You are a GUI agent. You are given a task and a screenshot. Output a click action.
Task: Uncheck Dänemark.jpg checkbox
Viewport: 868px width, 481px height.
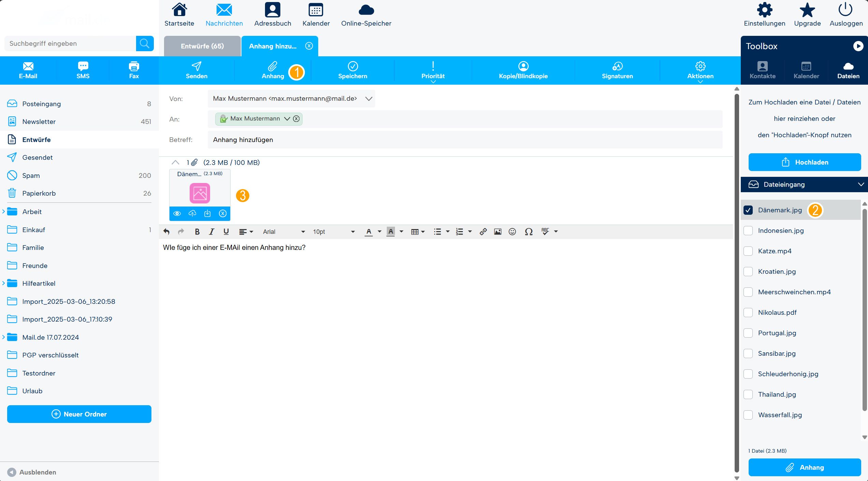(x=748, y=210)
